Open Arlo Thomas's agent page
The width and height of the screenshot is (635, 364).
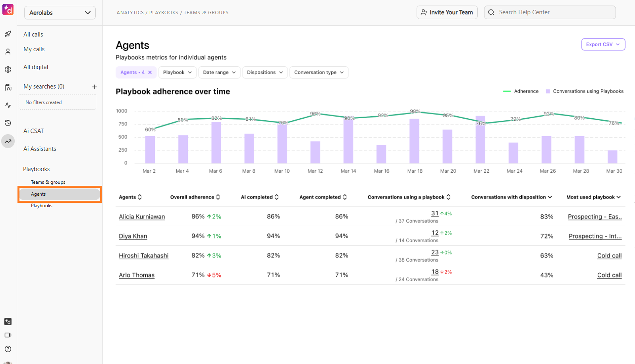137,275
